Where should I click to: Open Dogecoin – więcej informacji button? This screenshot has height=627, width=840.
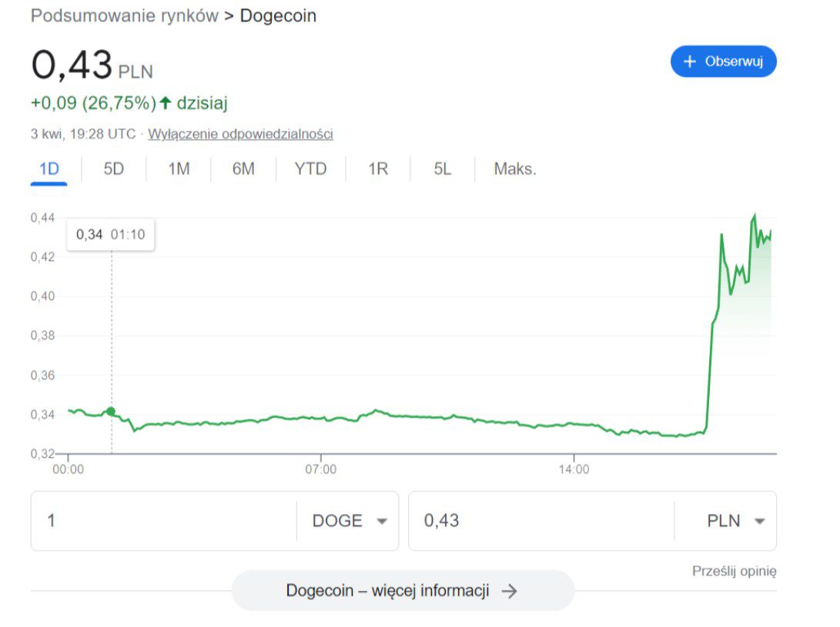(403, 591)
